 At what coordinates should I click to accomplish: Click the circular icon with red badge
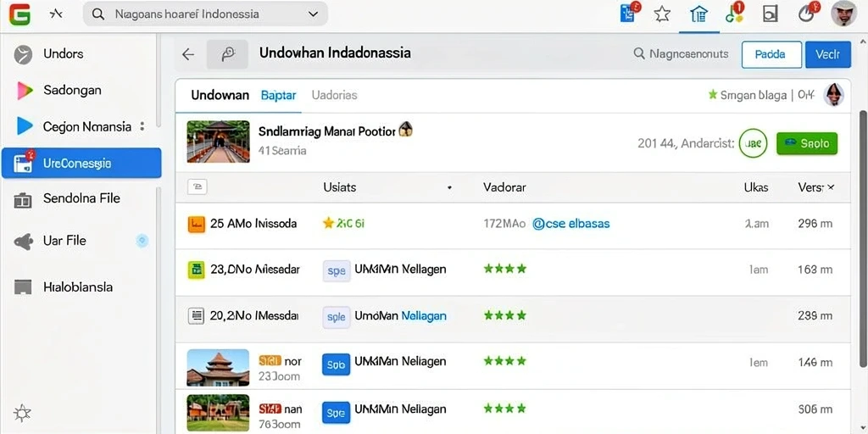(808, 13)
